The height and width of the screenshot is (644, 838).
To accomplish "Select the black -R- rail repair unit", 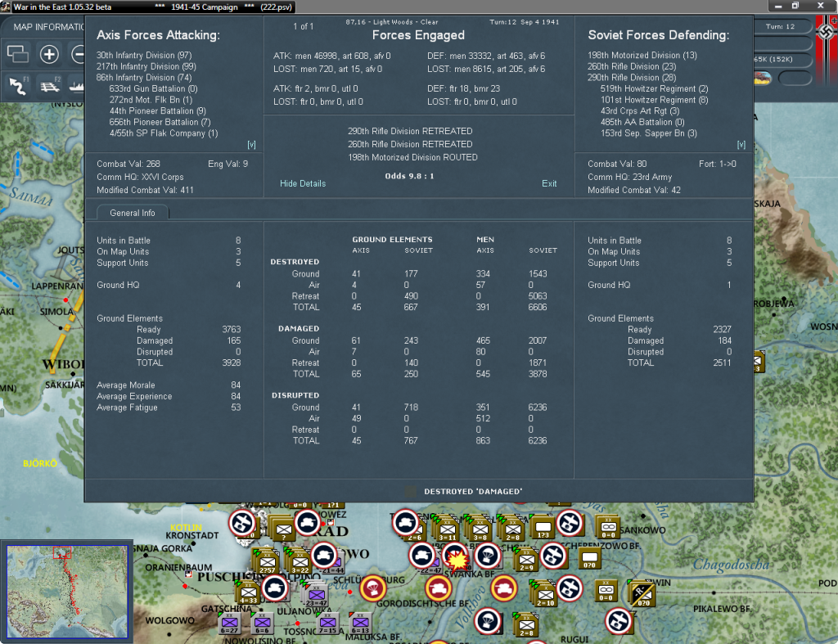I will (642, 595).
